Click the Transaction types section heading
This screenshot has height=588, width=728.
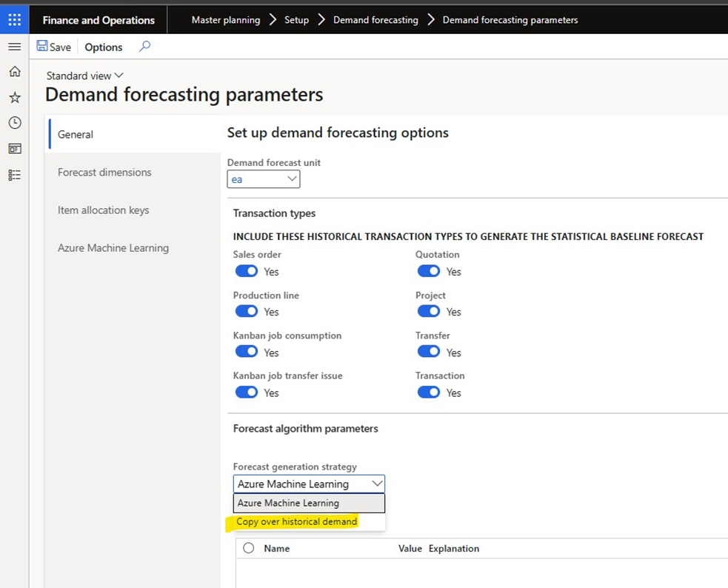[x=274, y=213]
